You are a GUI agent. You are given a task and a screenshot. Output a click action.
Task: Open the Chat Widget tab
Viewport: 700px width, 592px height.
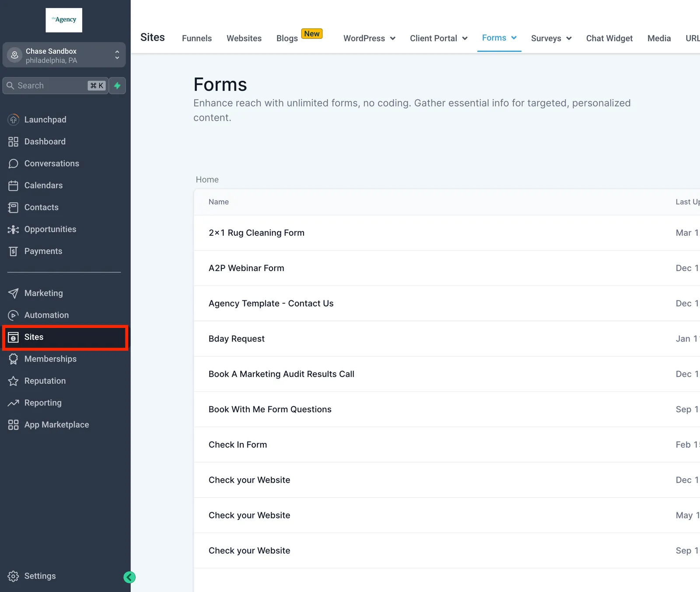click(x=609, y=38)
